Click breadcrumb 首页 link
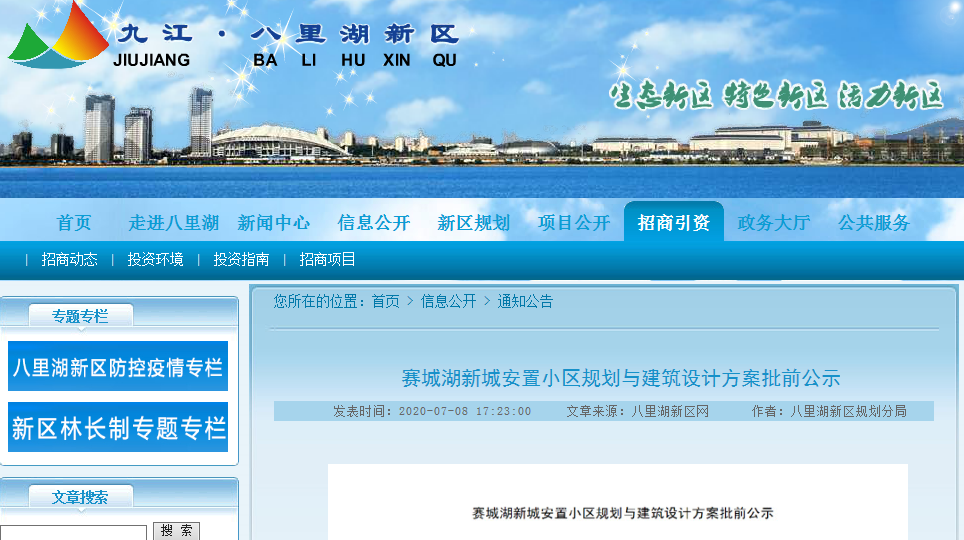Viewport: 964px width, 540px height. tap(385, 301)
